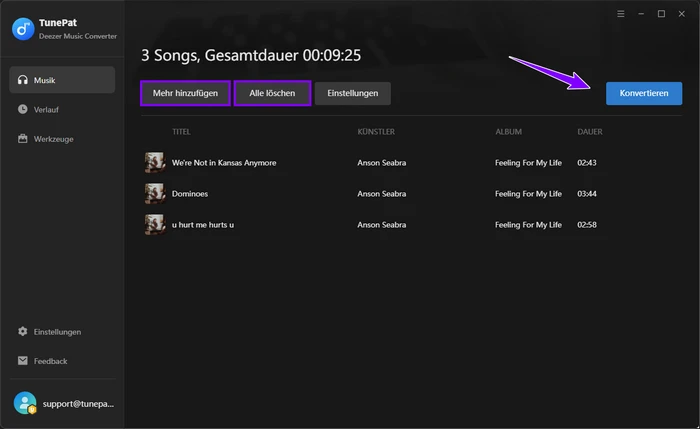Select song title We're Not in Kansas Anymore

(x=224, y=163)
